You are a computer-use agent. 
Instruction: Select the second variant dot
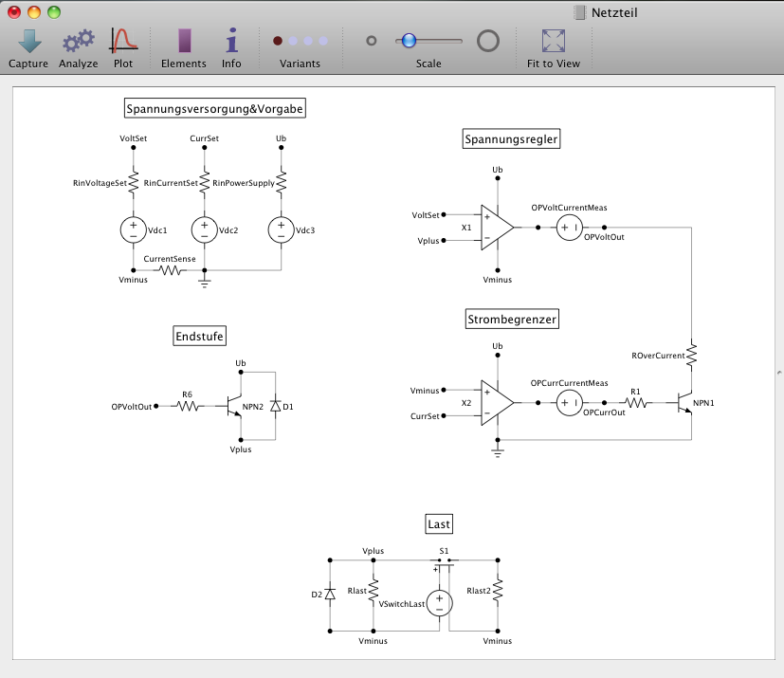(293, 41)
